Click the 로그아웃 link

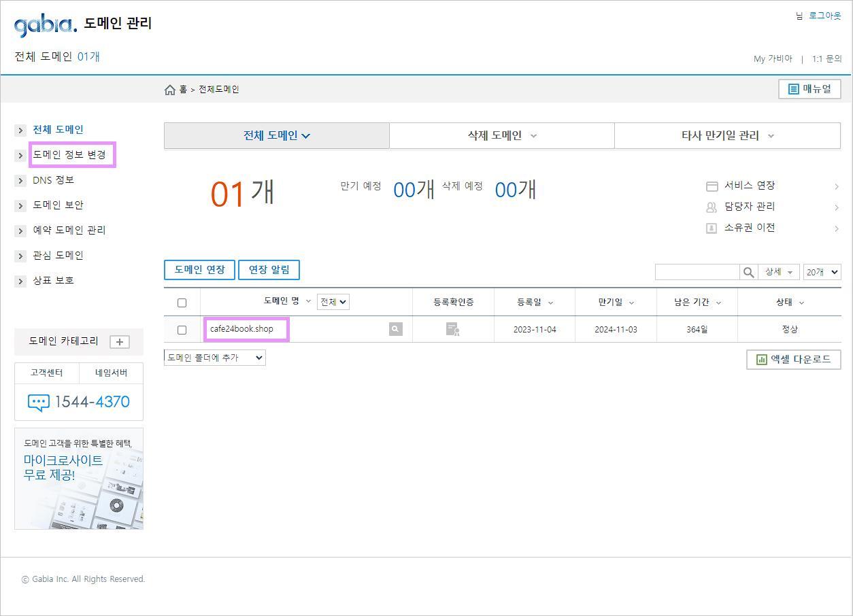point(824,15)
